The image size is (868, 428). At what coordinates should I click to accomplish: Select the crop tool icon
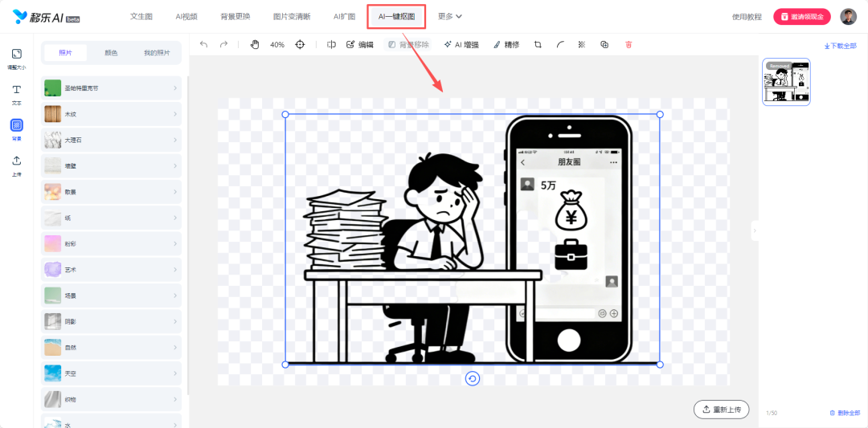coord(538,45)
